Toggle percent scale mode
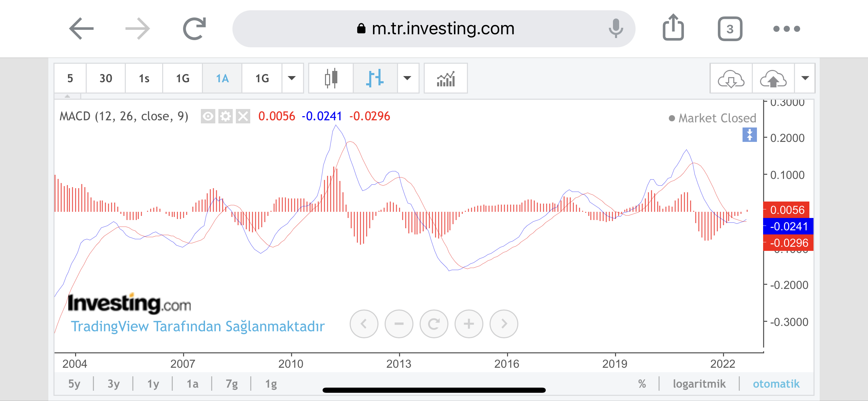868x401 pixels. pos(642,384)
